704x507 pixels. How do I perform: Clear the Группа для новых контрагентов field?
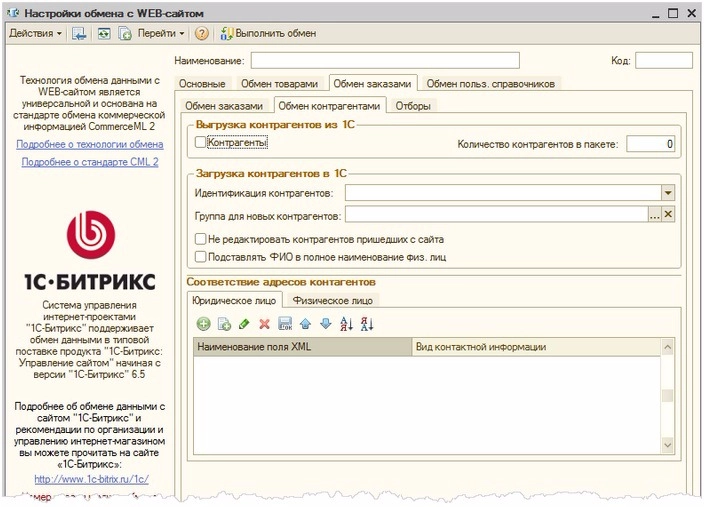668,214
